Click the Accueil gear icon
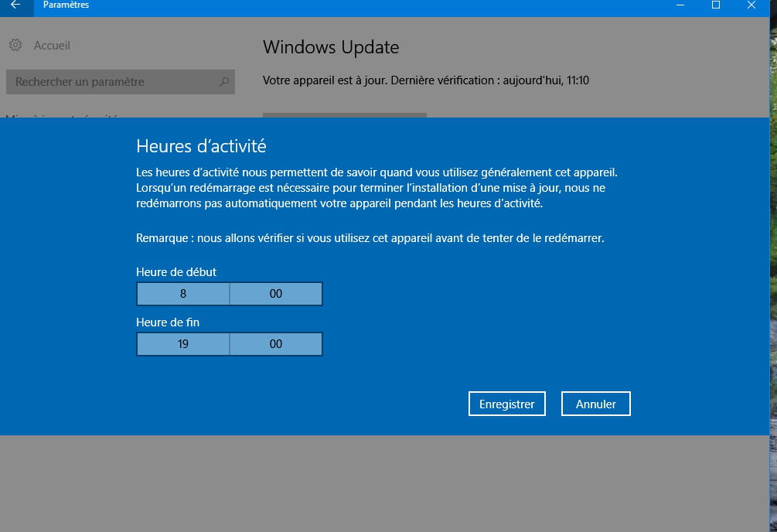Viewport: 777px width, 532px height. (15, 45)
